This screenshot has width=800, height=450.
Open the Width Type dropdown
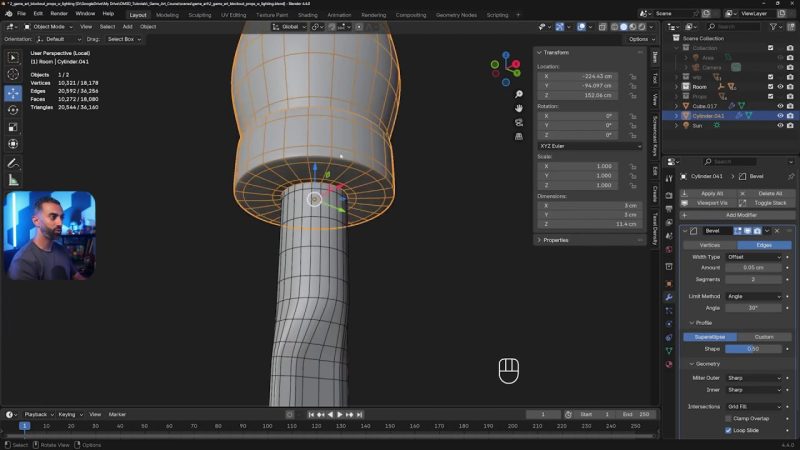pyautogui.click(x=754, y=257)
